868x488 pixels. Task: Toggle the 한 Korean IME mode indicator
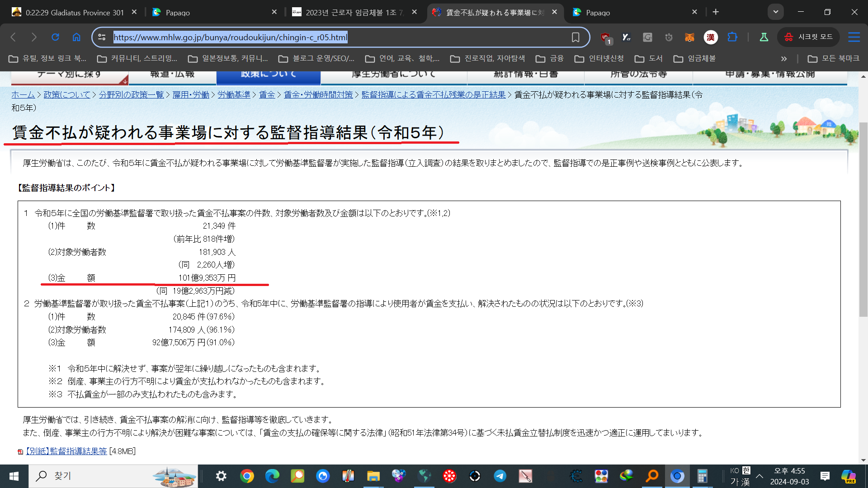click(x=746, y=470)
